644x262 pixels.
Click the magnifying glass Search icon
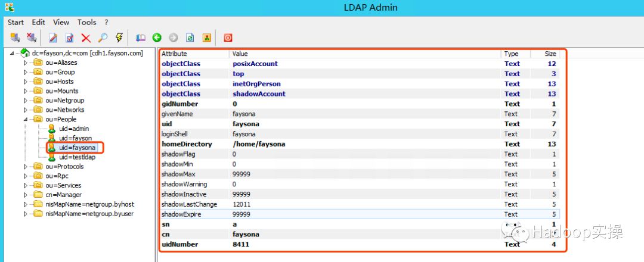(x=103, y=38)
